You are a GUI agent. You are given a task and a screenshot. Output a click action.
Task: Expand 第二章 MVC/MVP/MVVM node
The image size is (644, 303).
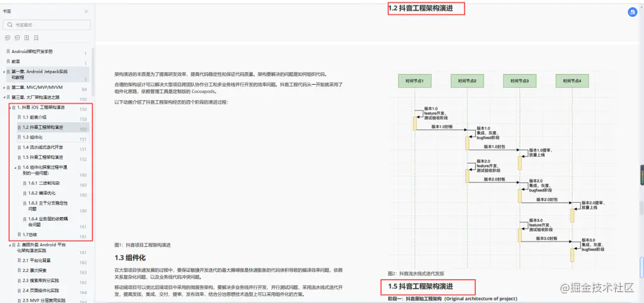(4, 88)
